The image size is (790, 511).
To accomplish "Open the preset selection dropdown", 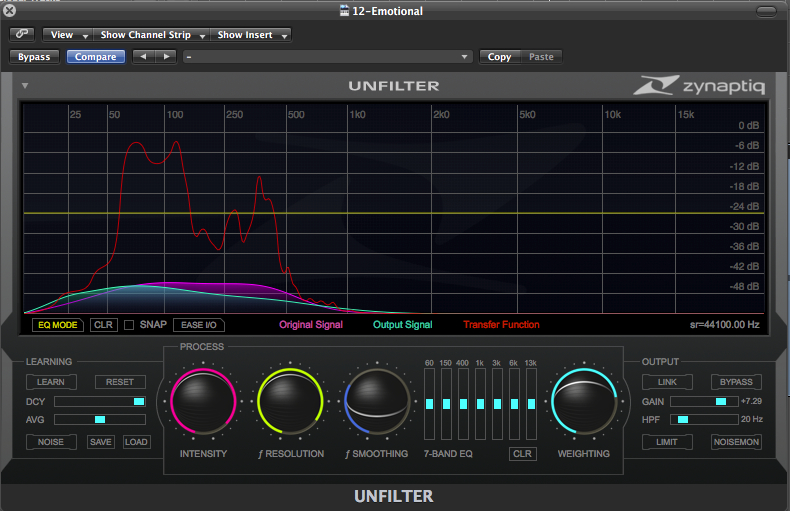I will (x=327, y=57).
